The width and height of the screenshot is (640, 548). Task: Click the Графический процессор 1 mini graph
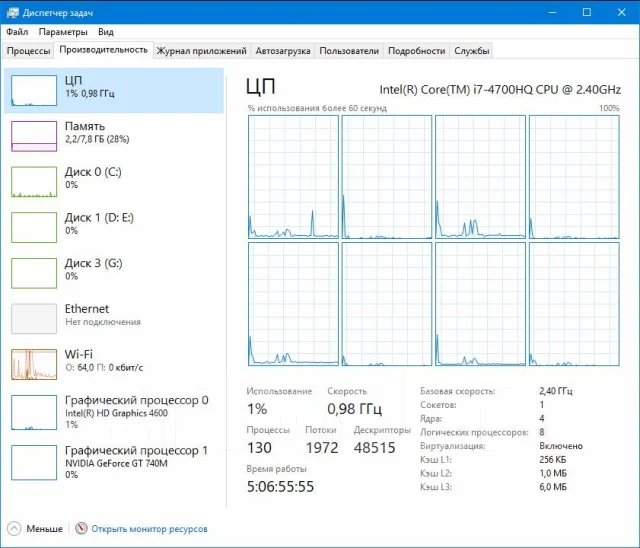[x=34, y=462]
